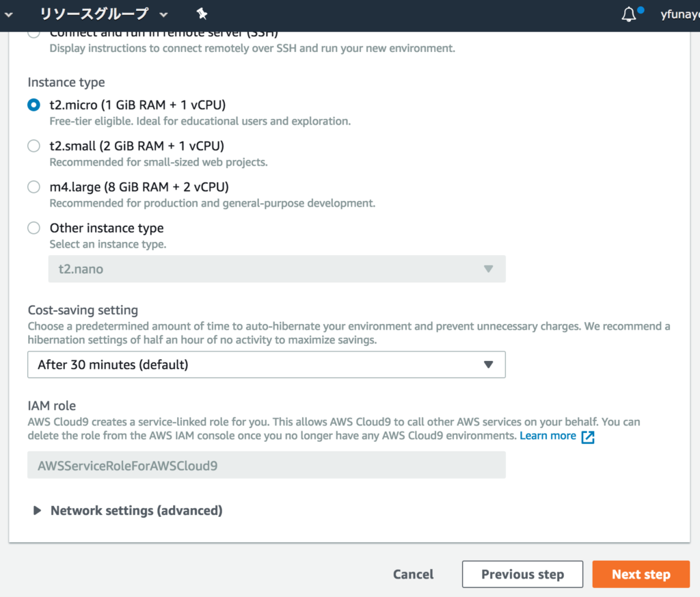The image size is (700, 597).
Task: Open the yfunay account menu
Action: (x=679, y=13)
